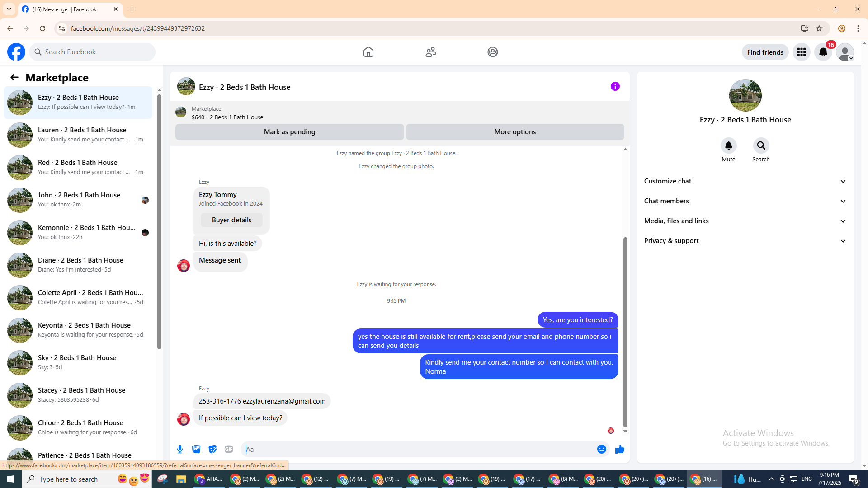The height and width of the screenshot is (488, 868).
Task: Switch the ENG input language indicator
Action: [x=807, y=479]
